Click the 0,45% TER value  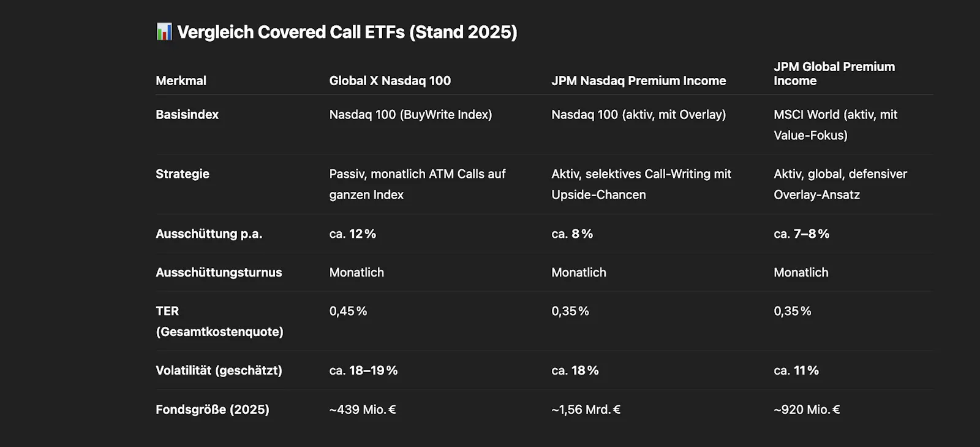348,311
